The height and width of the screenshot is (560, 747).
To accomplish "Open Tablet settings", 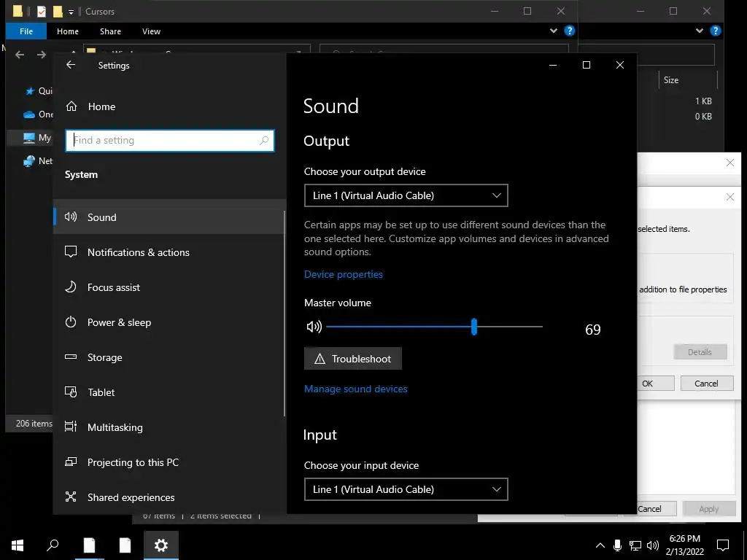I will (169, 392).
